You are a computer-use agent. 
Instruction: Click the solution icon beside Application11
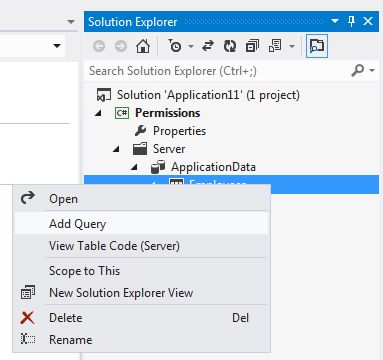coord(104,95)
